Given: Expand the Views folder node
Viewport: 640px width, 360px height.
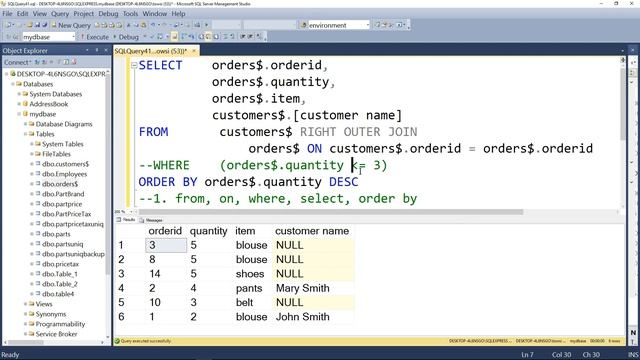Looking at the screenshot, I should 25,304.
